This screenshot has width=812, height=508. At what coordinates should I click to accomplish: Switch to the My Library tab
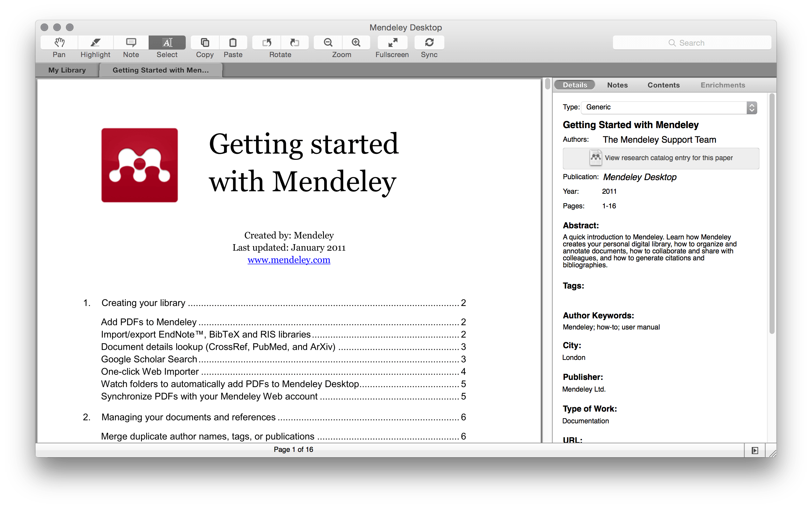point(67,70)
